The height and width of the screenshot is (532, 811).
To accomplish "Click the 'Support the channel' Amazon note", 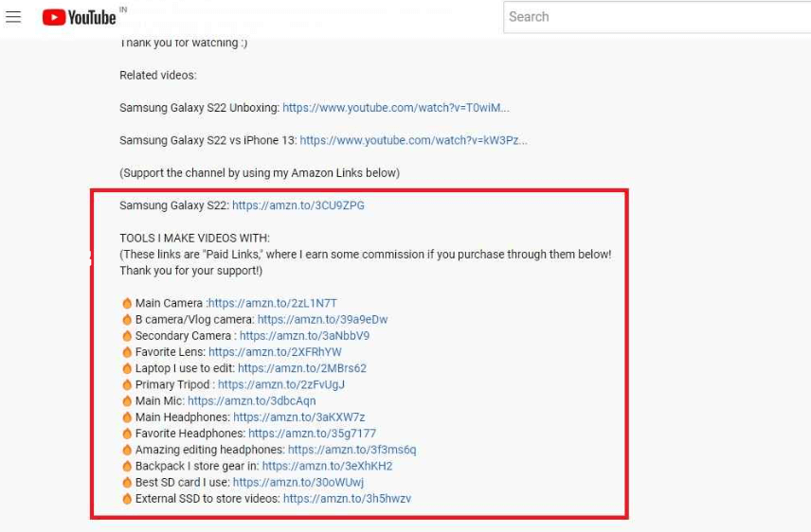I will 260,172.
